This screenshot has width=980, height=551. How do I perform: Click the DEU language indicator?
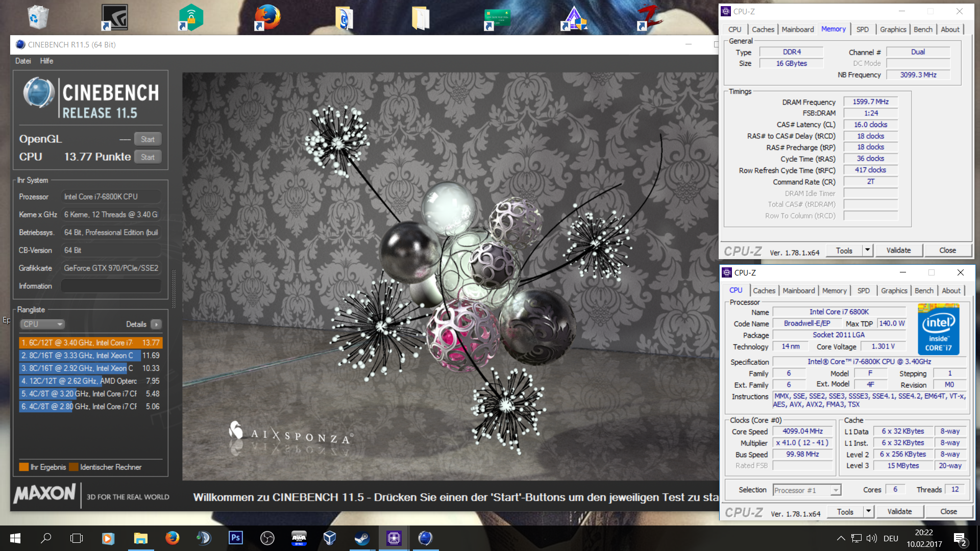pos(891,539)
